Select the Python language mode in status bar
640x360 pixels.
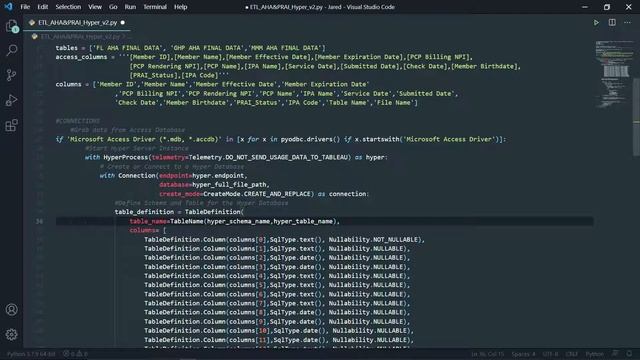(x=594, y=354)
